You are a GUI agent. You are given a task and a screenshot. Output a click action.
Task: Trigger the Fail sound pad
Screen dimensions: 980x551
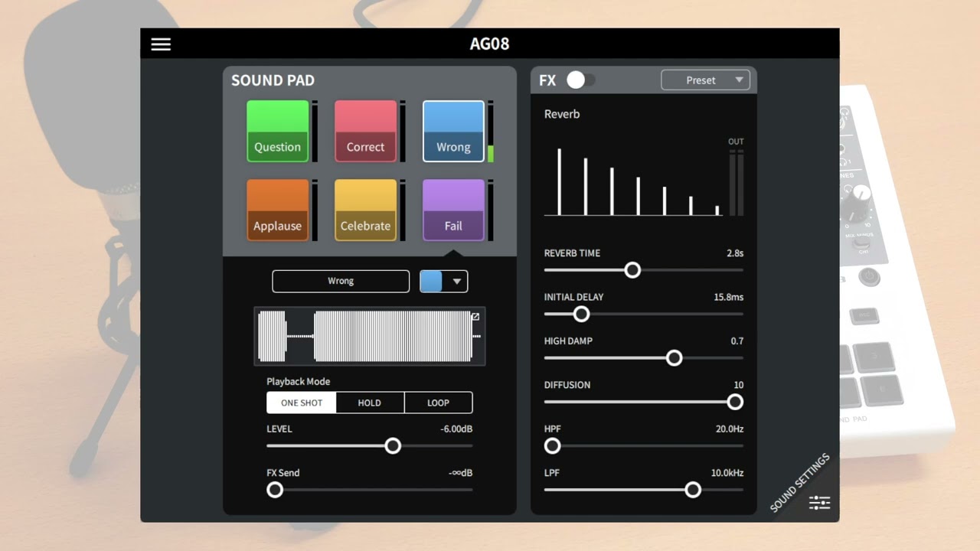tap(453, 210)
